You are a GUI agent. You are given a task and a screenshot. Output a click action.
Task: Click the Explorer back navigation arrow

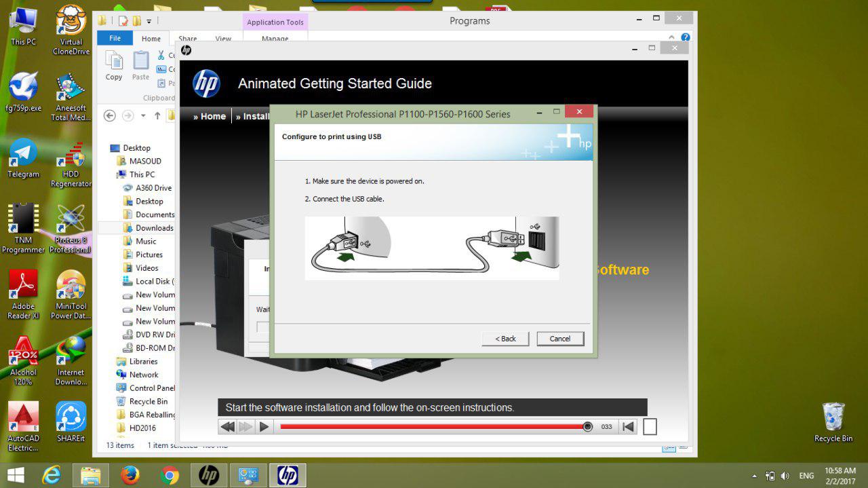click(110, 116)
